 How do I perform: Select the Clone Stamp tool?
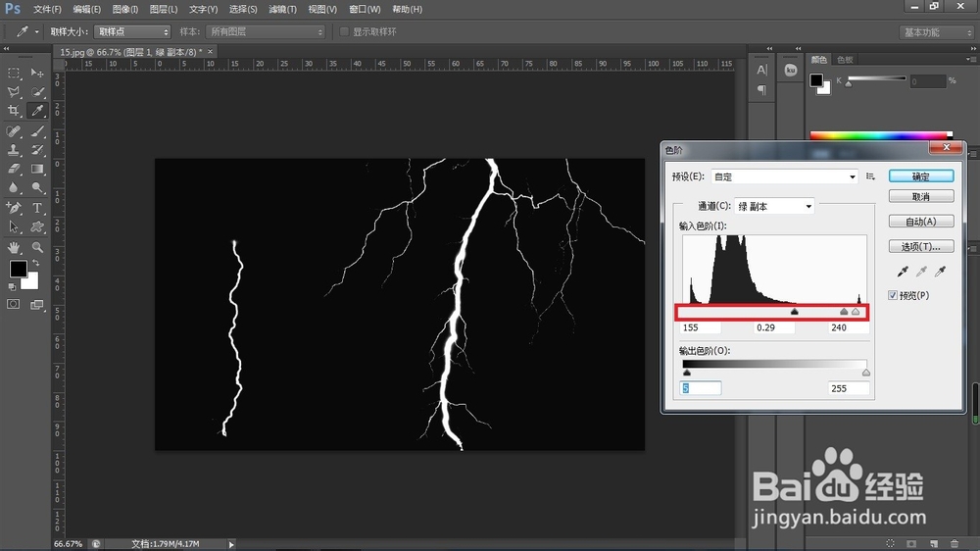pos(14,150)
